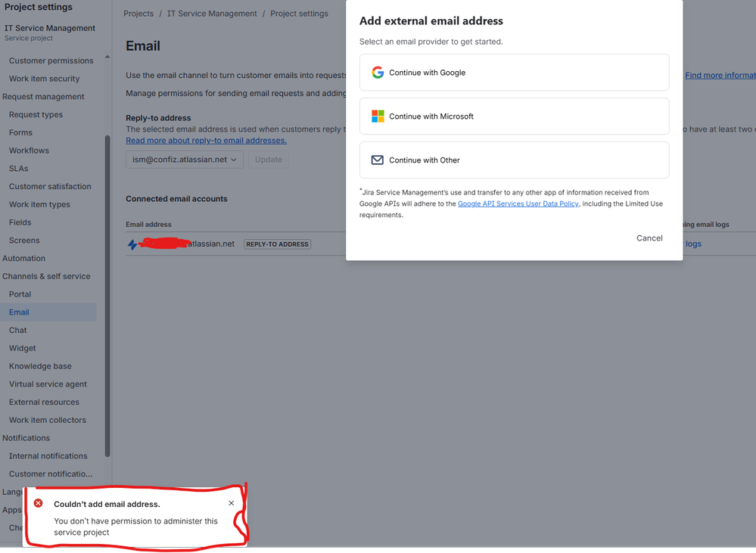Open Read more about reply-to email addresses
The width and height of the screenshot is (756, 553).
tap(207, 140)
